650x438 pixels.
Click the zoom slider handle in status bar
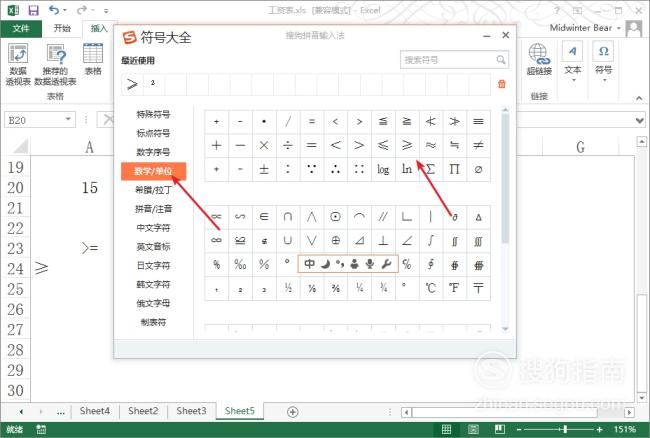[x=565, y=429]
